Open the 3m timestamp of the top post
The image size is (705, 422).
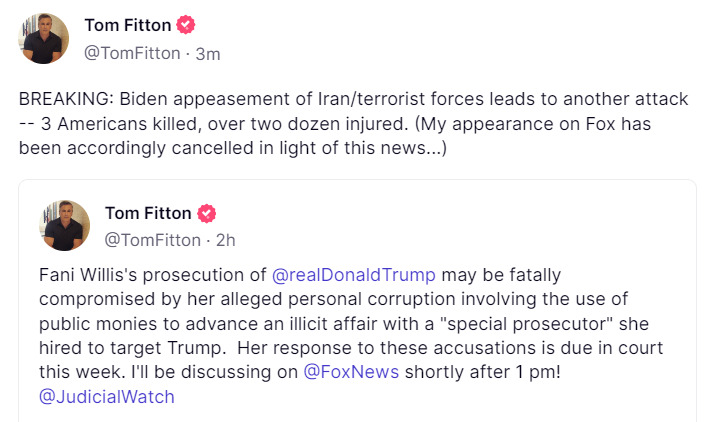point(208,54)
